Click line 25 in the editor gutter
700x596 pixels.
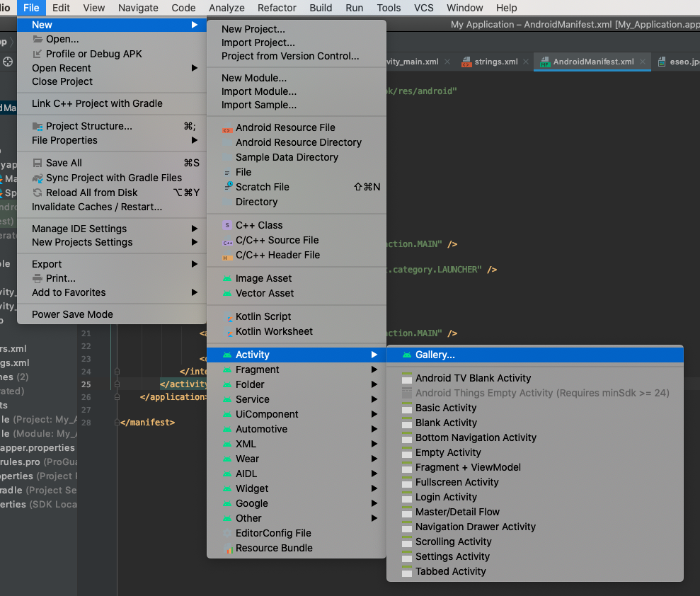click(86, 384)
